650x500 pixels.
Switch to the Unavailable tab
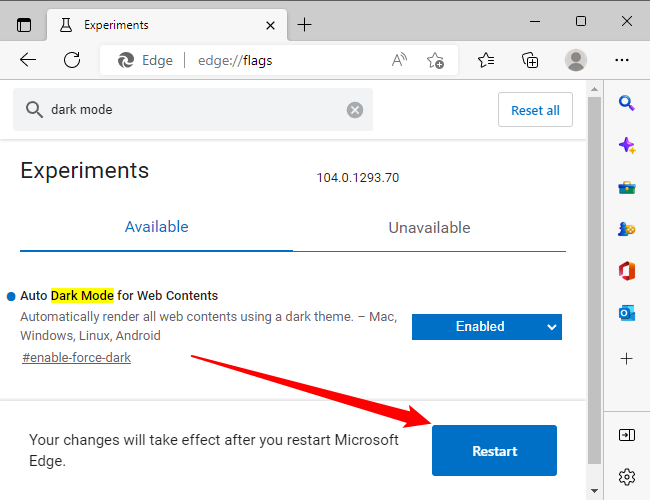click(x=429, y=227)
